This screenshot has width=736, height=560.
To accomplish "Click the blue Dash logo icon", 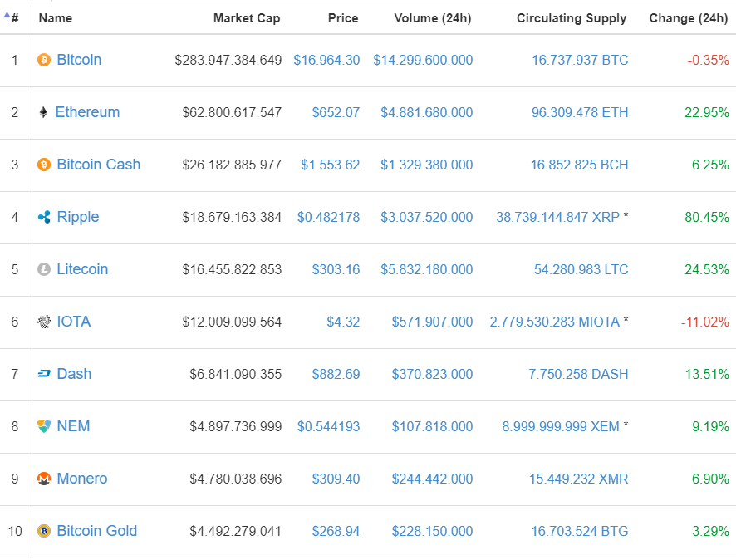I will pos(44,374).
